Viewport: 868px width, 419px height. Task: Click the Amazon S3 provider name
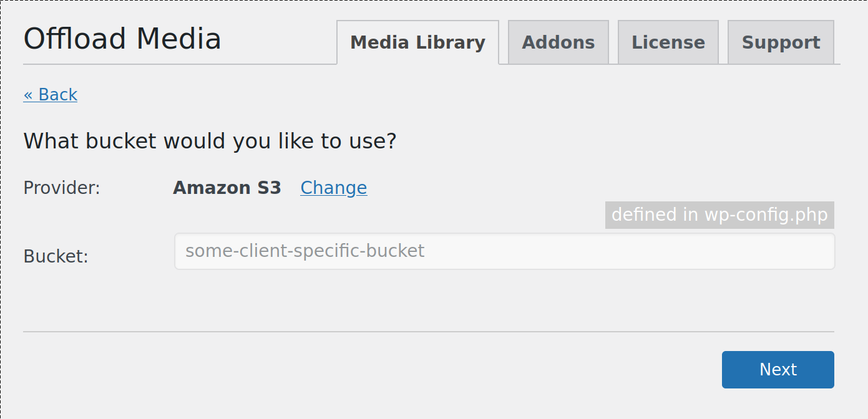[227, 188]
